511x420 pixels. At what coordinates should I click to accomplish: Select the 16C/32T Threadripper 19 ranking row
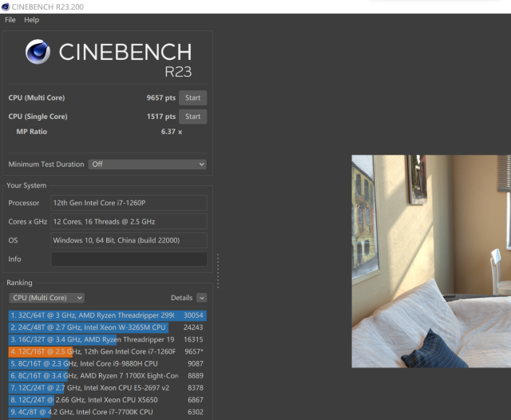(108, 339)
